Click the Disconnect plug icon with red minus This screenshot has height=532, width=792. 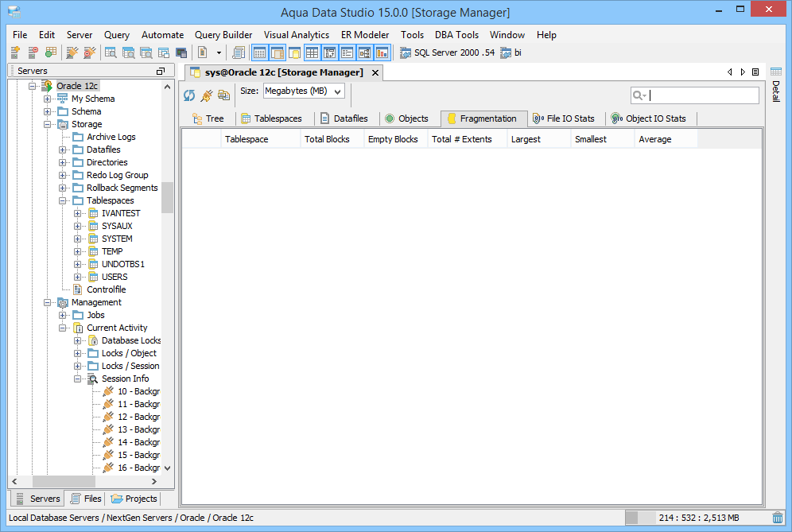tap(90, 52)
